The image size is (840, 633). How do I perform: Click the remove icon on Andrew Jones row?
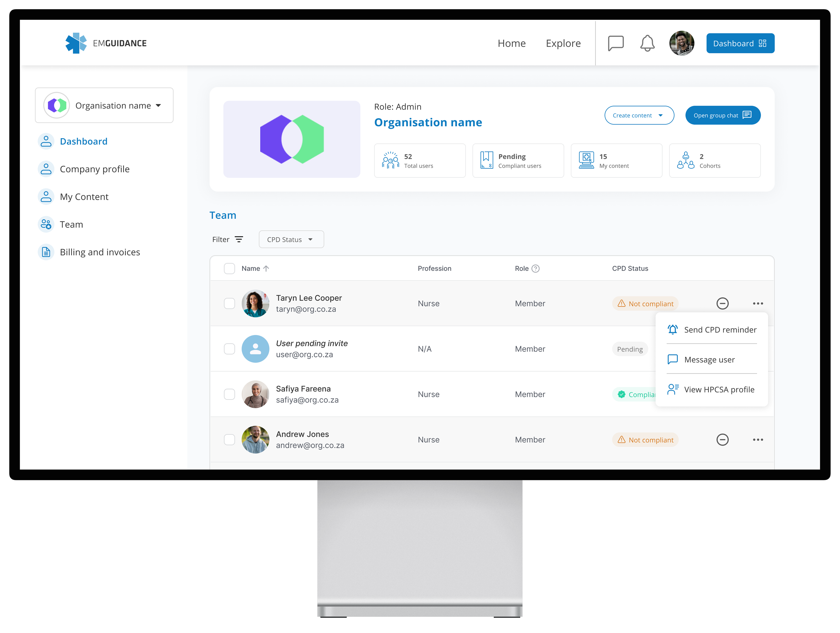(x=723, y=440)
